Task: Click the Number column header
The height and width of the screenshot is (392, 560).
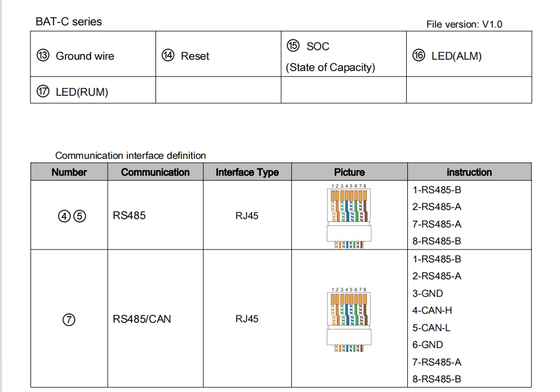Action: tap(69, 172)
